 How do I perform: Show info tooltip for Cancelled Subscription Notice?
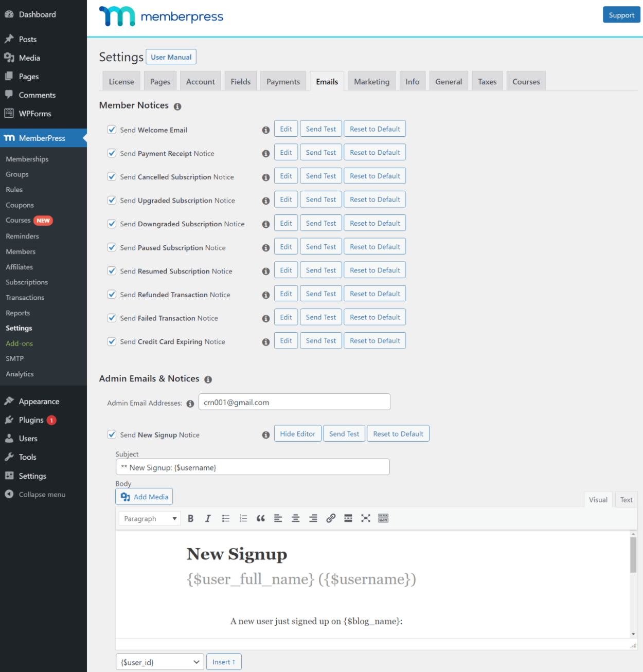coord(266,177)
